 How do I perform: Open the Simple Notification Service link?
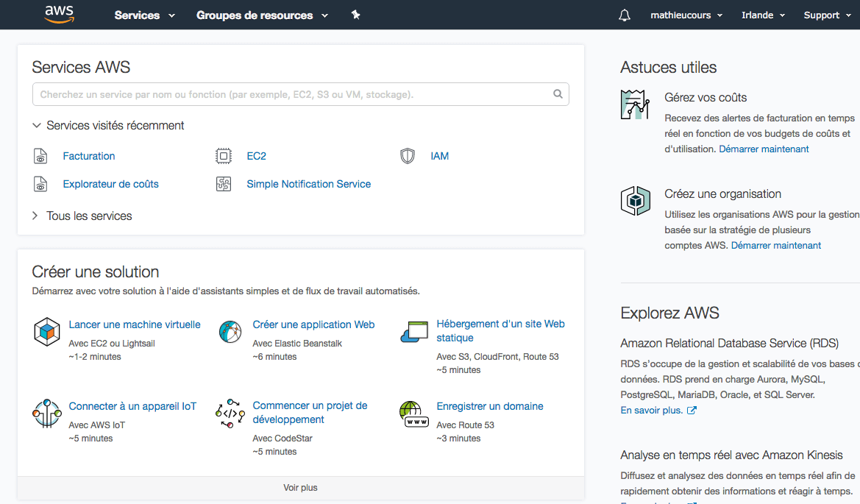[x=308, y=184]
